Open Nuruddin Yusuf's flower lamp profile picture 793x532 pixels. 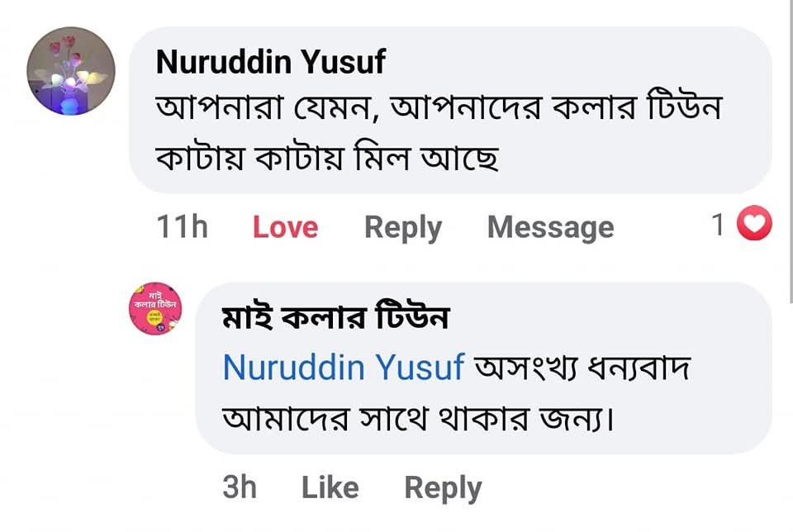(71, 71)
